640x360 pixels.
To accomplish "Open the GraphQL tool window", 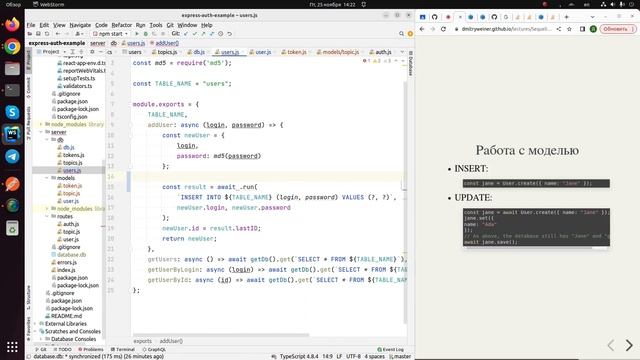I will [154, 350].
